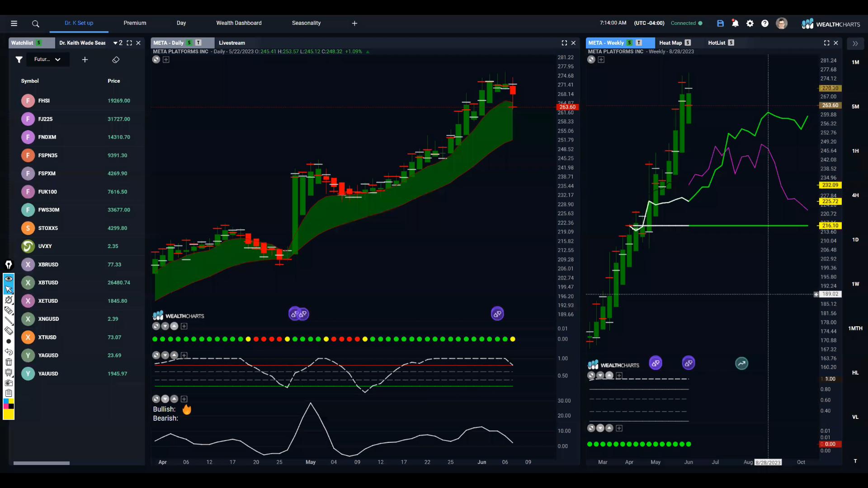Screen dimensions: 868x488
Task: Select the 1D timeframe button
Action: pos(855,240)
